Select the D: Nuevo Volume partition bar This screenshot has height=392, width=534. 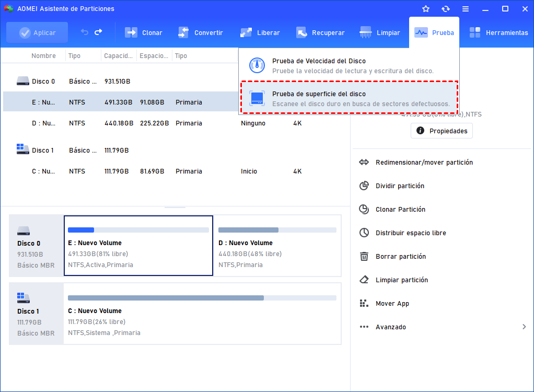[x=277, y=245]
